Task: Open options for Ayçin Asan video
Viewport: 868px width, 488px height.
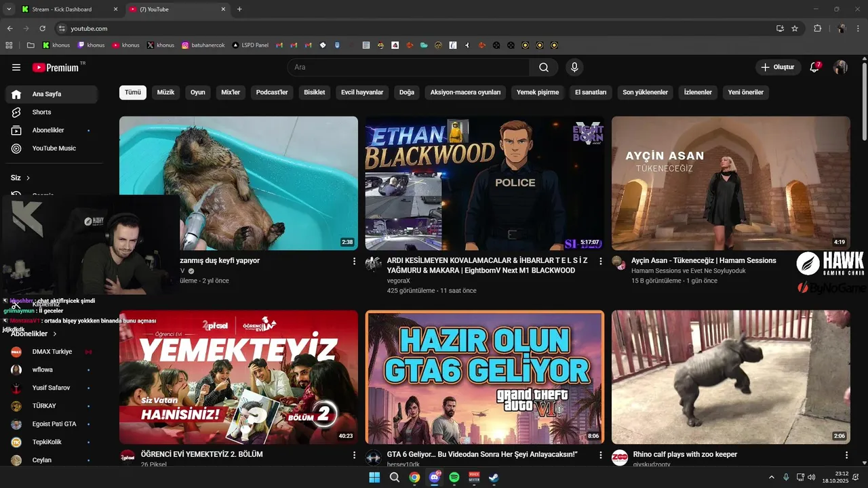Action: (846, 261)
